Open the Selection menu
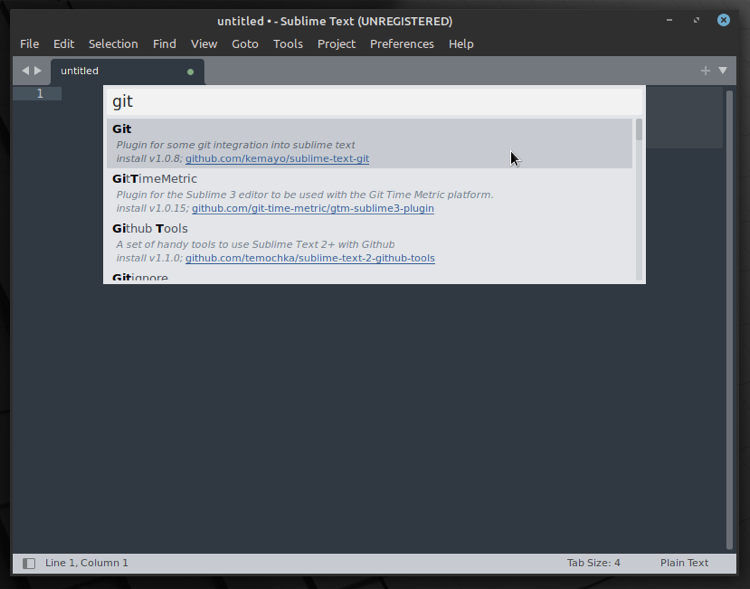This screenshot has width=750, height=589. [113, 44]
